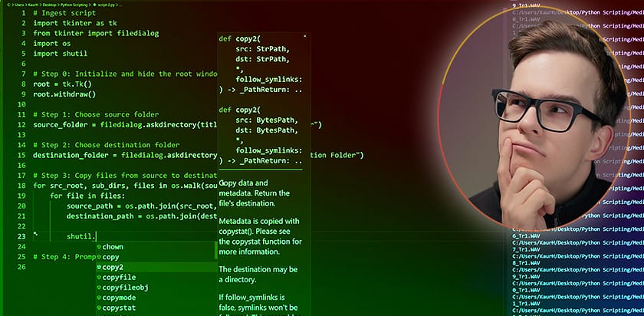Open the Users breadcrumb segment

[19, 5]
